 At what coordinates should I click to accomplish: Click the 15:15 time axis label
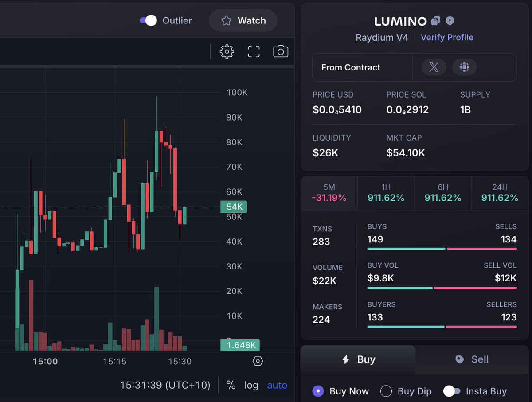click(x=115, y=361)
